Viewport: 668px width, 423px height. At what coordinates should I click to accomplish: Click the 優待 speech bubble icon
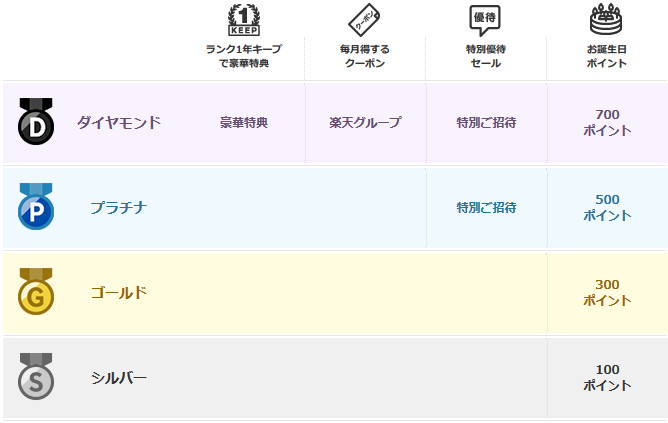(486, 20)
